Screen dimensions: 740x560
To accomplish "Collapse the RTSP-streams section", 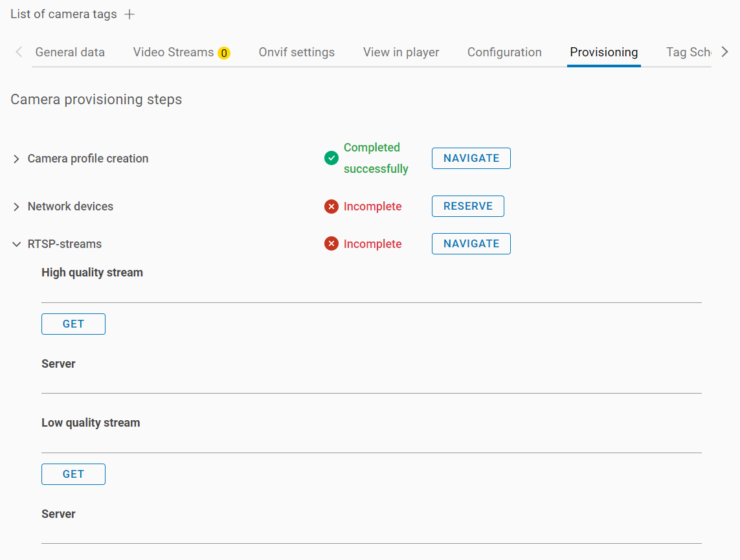I will point(17,245).
